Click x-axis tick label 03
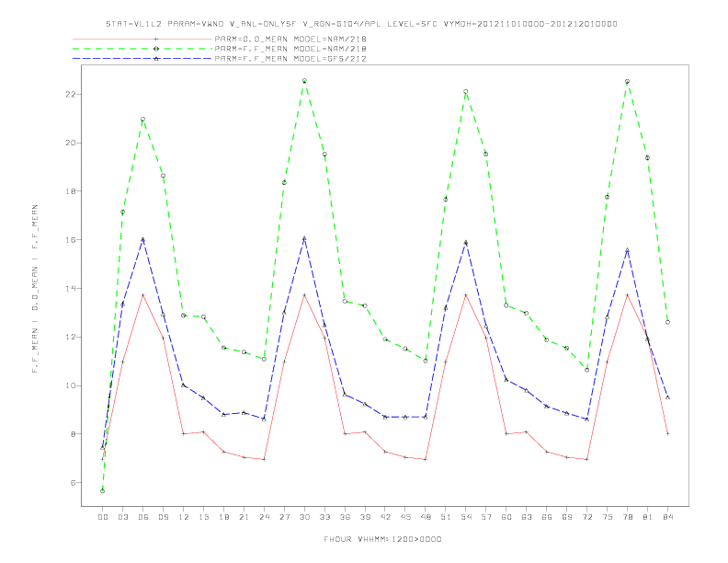This screenshot has width=728, height=563. 122,517
